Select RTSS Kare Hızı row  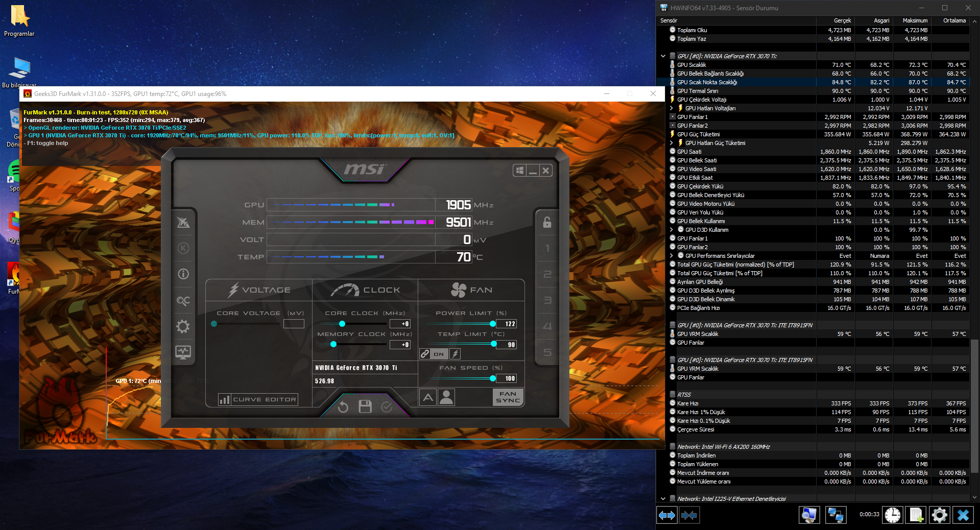813,403
